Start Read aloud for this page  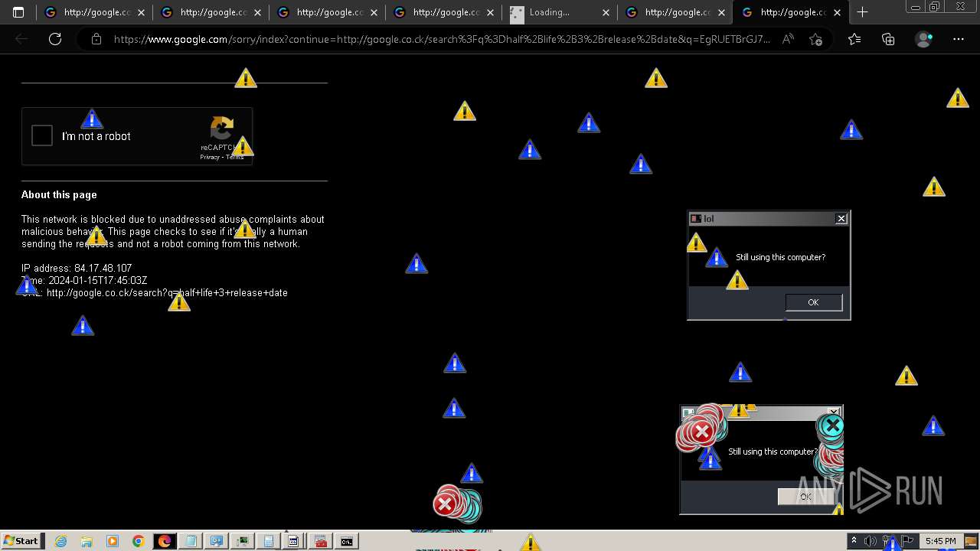[x=788, y=39]
